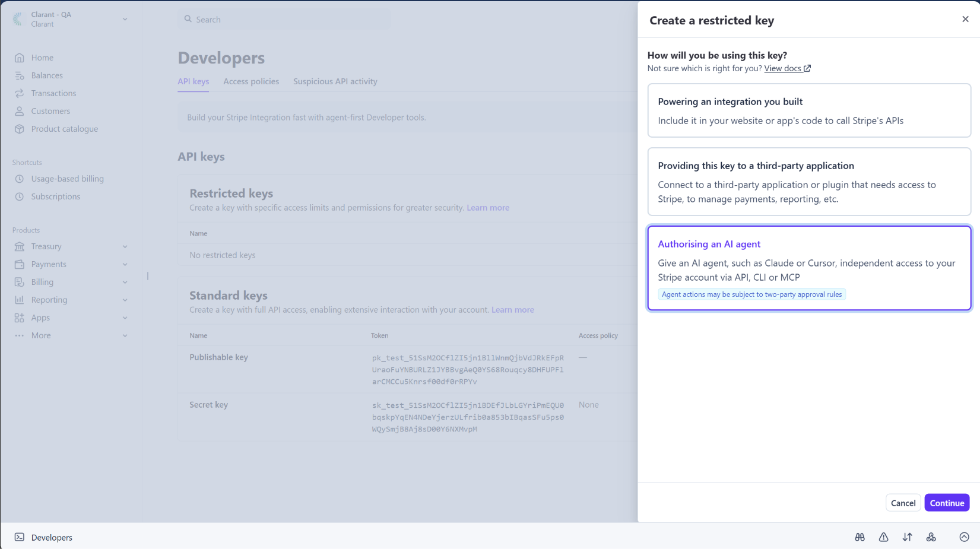Open the Clarant - QA account switcher dropdown
The height and width of the screenshot is (549, 980).
(71, 19)
